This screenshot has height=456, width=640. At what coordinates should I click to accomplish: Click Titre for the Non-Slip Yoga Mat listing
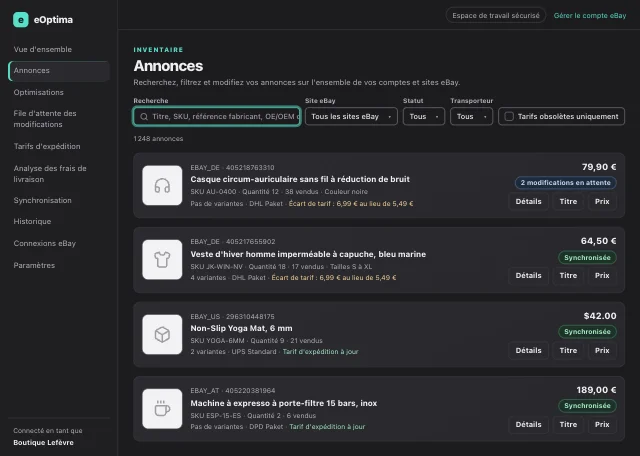pos(568,350)
